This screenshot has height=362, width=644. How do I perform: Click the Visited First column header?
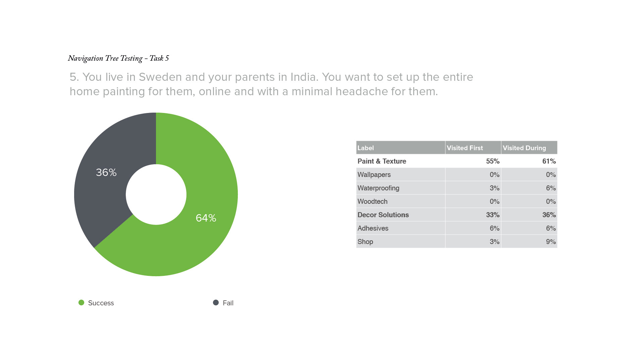click(x=465, y=148)
